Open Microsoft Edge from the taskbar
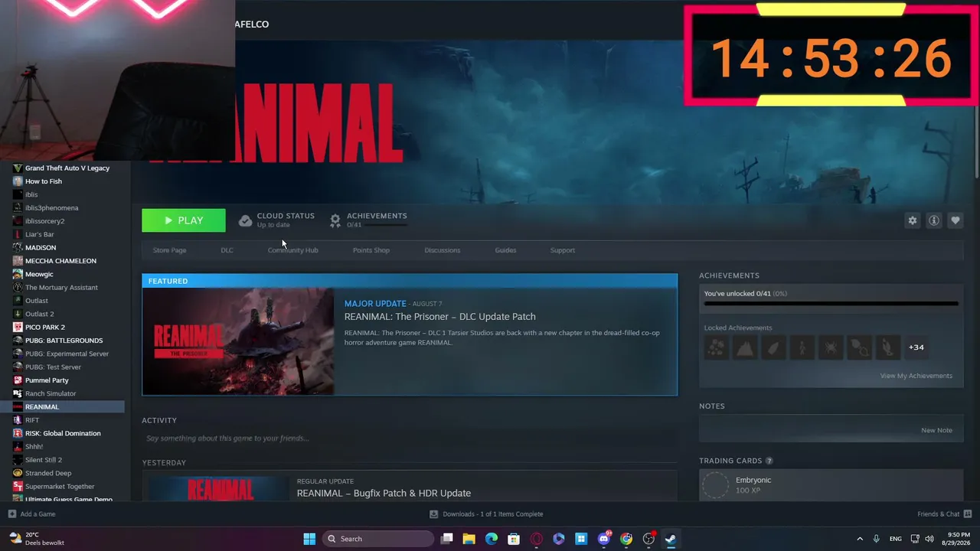980x551 pixels. coord(492,539)
